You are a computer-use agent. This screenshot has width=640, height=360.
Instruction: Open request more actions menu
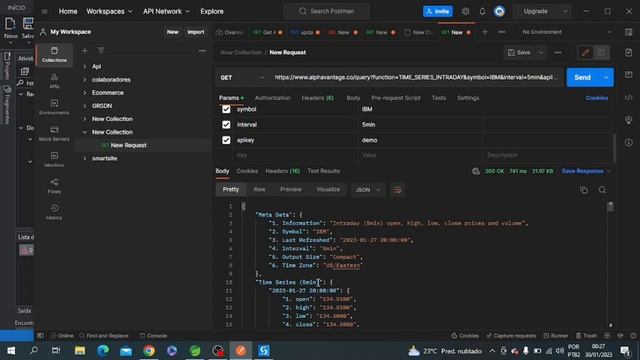coord(558,52)
